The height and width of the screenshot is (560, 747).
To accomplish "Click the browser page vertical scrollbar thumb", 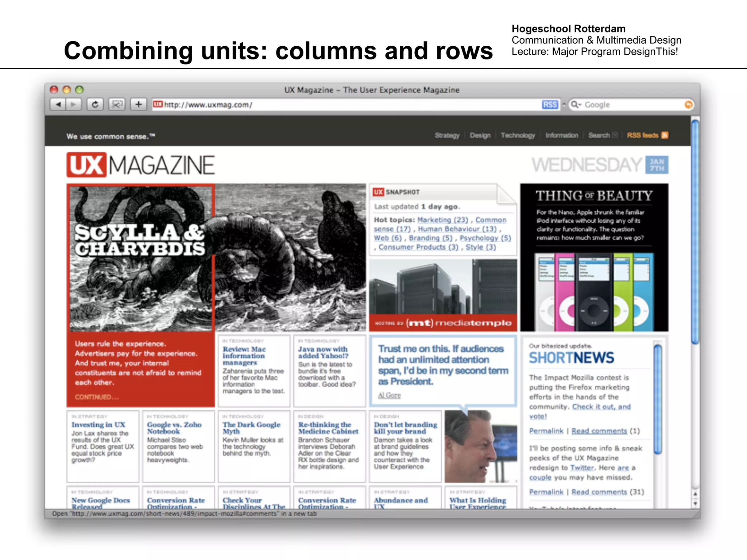I will pyautogui.click(x=695, y=232).
